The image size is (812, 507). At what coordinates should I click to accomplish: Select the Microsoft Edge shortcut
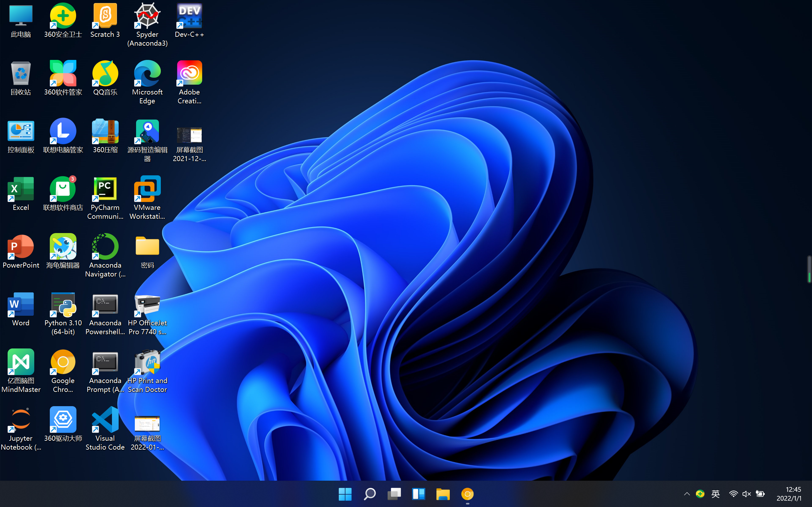147,83
